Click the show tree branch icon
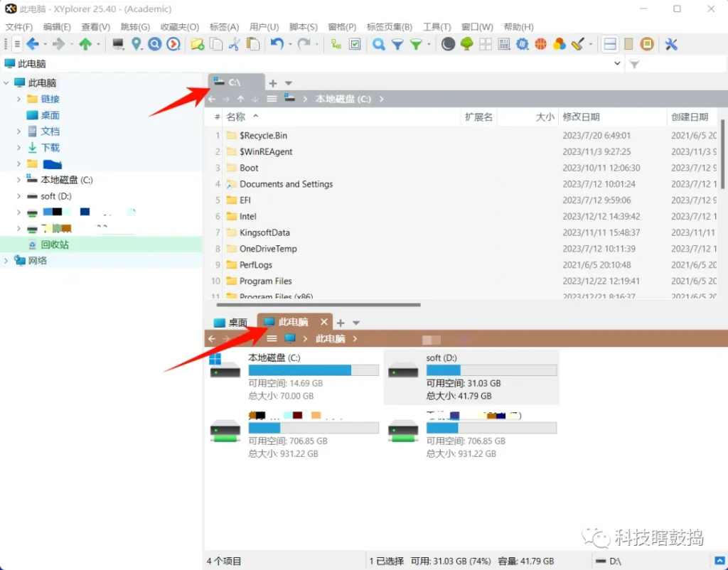Image resolution: width=728 pixels, height=570 pixels. click(336, 44)
